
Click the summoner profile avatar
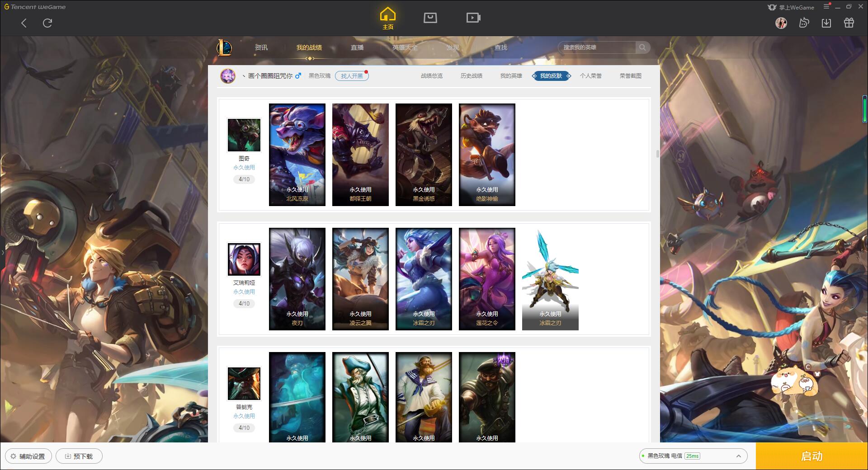coord(228,76)
